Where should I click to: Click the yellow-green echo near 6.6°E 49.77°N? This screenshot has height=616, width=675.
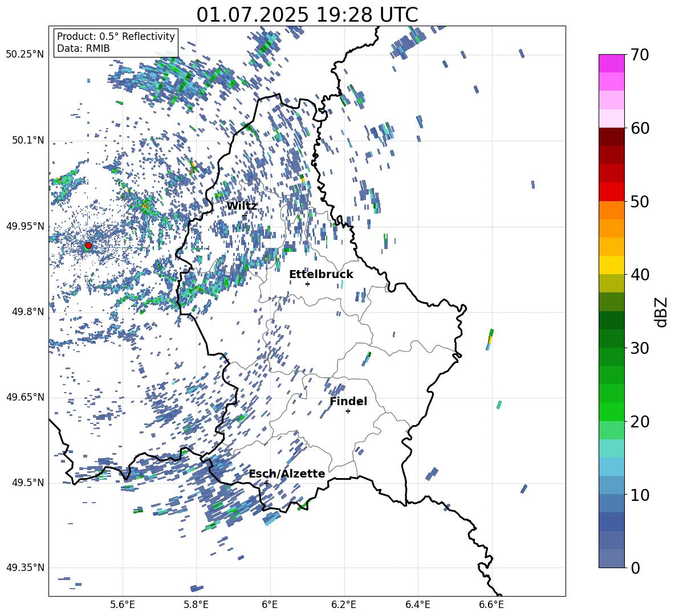490,340
